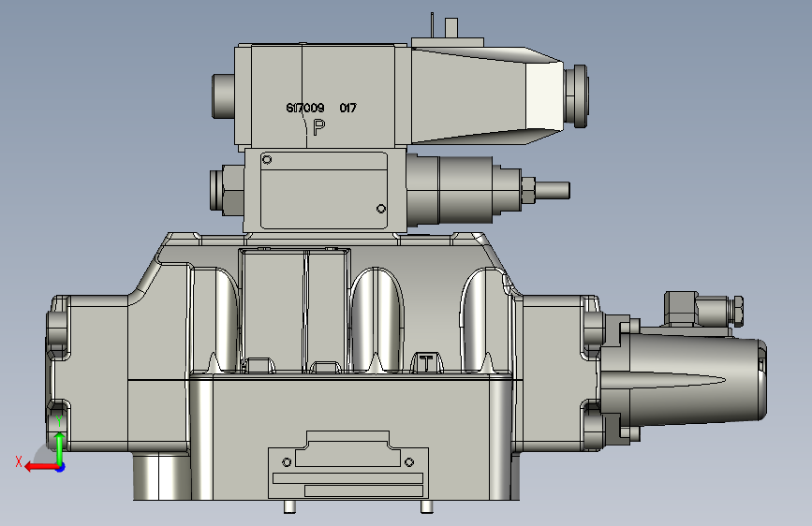Select the white tapered connector housing on top
This screenshot has width=812, height=526.
click(x=487, y=95)
